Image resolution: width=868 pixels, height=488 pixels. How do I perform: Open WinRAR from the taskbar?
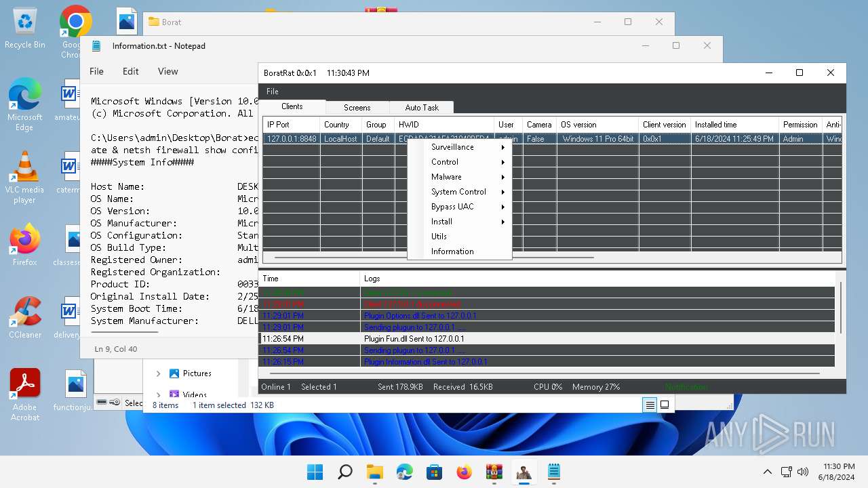[494, 472]
